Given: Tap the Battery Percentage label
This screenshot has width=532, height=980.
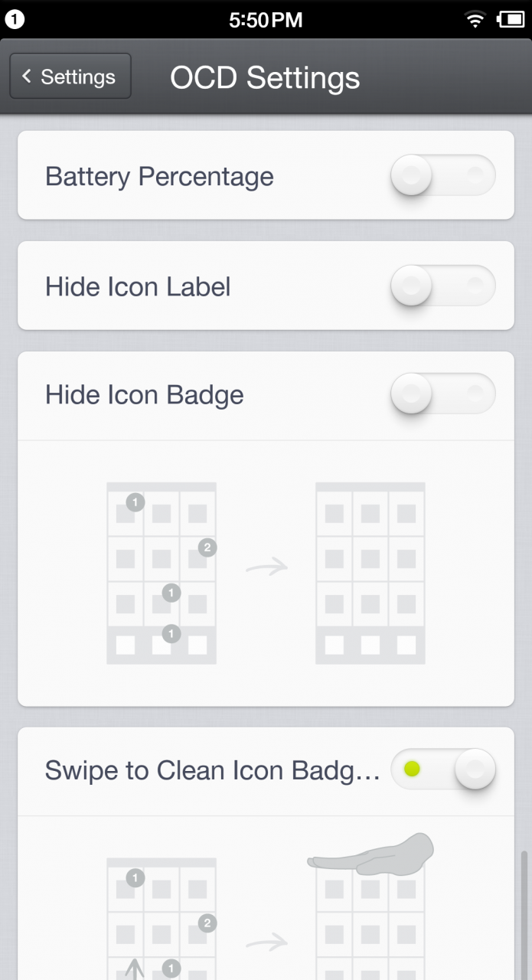Looking at the screenshot, I should pos(159,176).
